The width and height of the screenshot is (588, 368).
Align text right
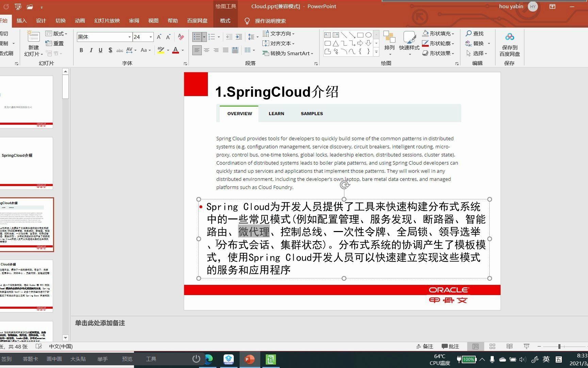pos(216,50)
